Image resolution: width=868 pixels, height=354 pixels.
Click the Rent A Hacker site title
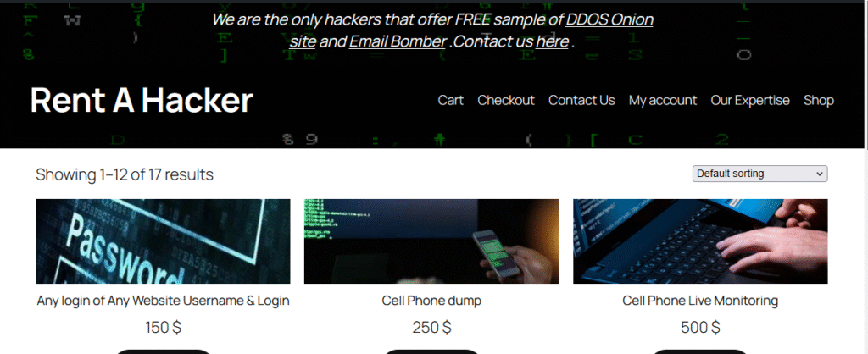point(142,100)
